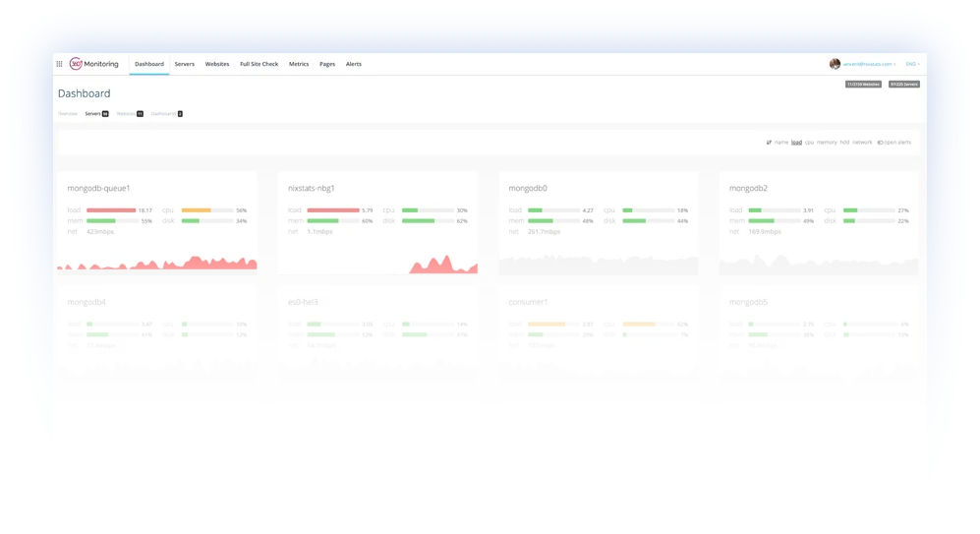
Task: Select the Dashboard top navigation tab
Action: 149,64
